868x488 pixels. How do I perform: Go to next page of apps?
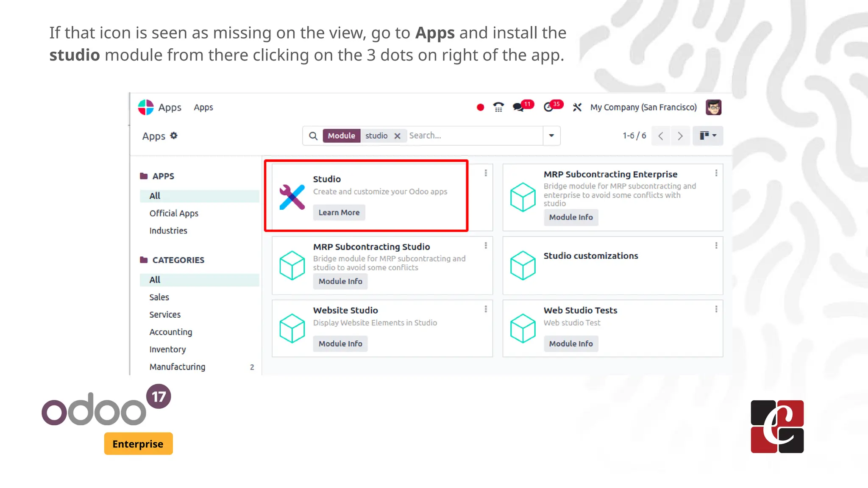680,136
